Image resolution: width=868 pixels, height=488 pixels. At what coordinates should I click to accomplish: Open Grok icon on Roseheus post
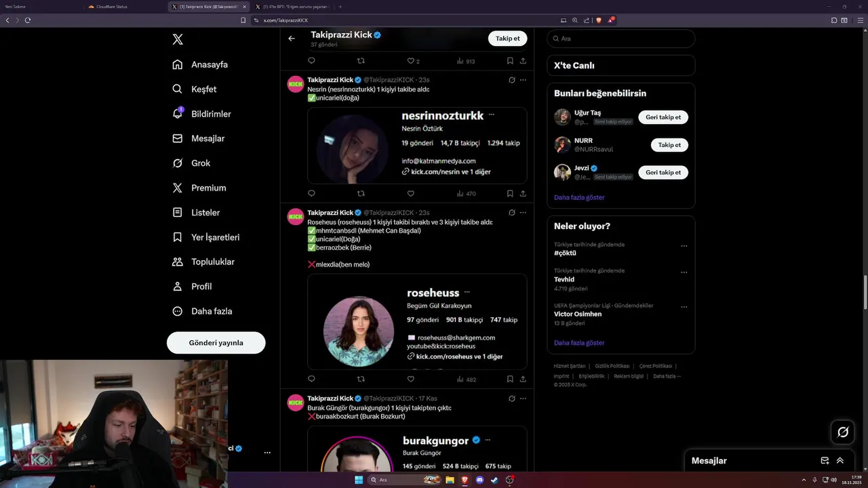511,213
